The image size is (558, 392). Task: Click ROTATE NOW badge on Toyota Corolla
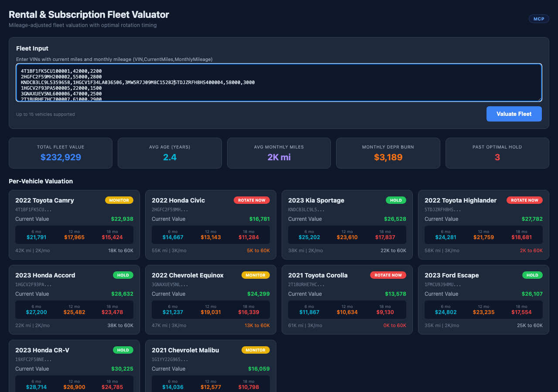pyautogui.click(x=388, y=275)
